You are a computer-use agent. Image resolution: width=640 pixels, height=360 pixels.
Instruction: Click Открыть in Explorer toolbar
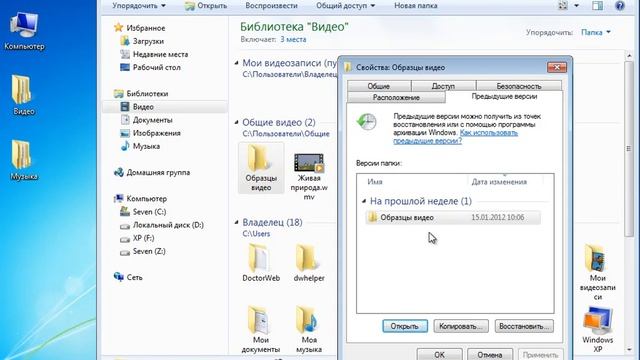point(206,6)
